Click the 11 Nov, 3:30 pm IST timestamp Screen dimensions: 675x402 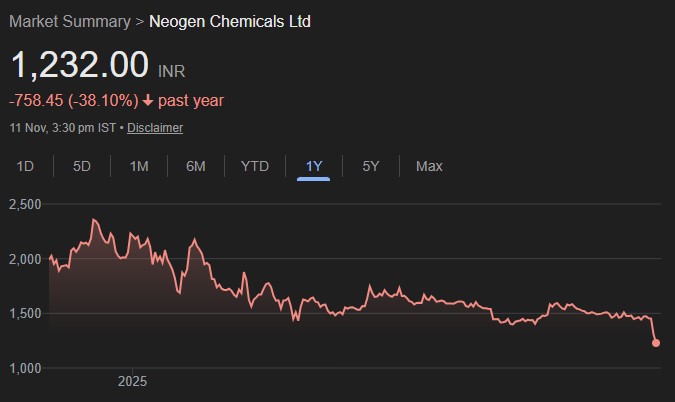point(63,128)
